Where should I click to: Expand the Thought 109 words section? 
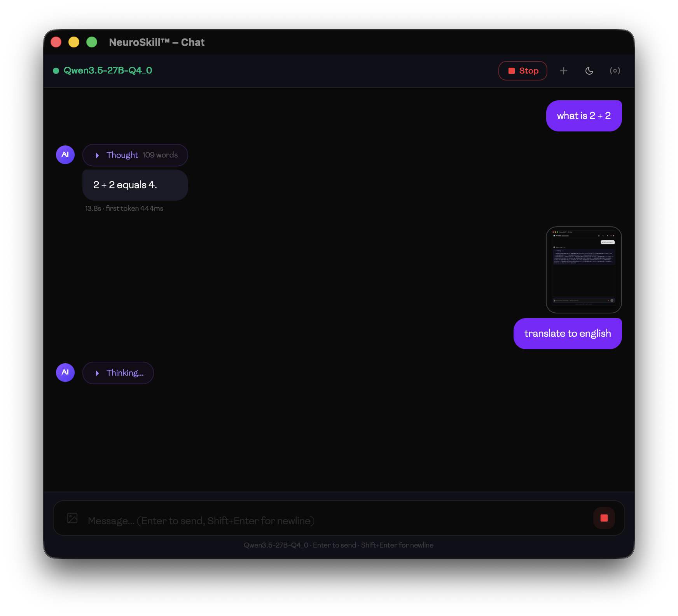pos(135,155)
